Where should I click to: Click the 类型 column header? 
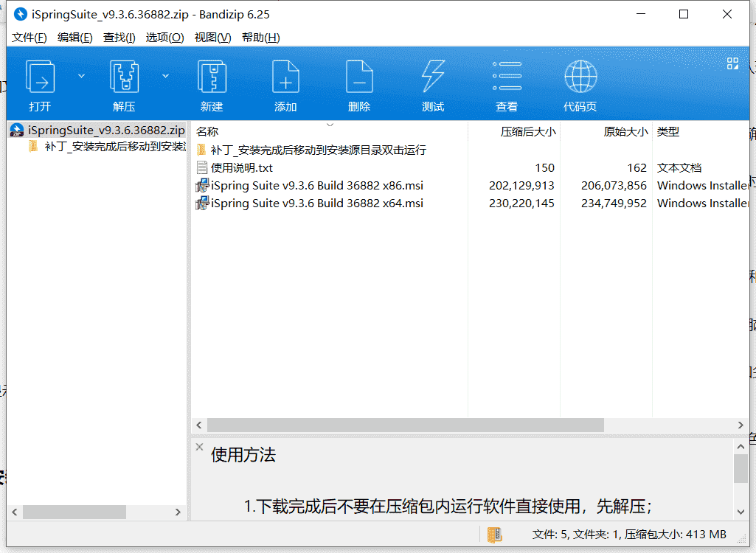(668, 132)
